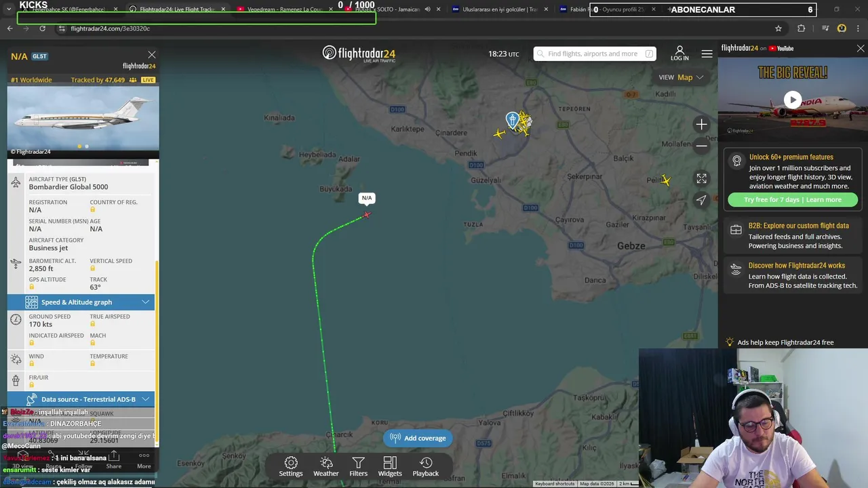This screenshot has width=868, height=488.
Task: Select the red tracked aircraft on map
Action: pos(367,215)
